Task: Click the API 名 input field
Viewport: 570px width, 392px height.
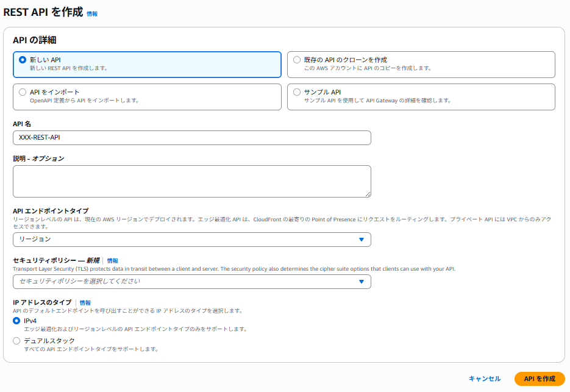Action: tap(192, 137)
